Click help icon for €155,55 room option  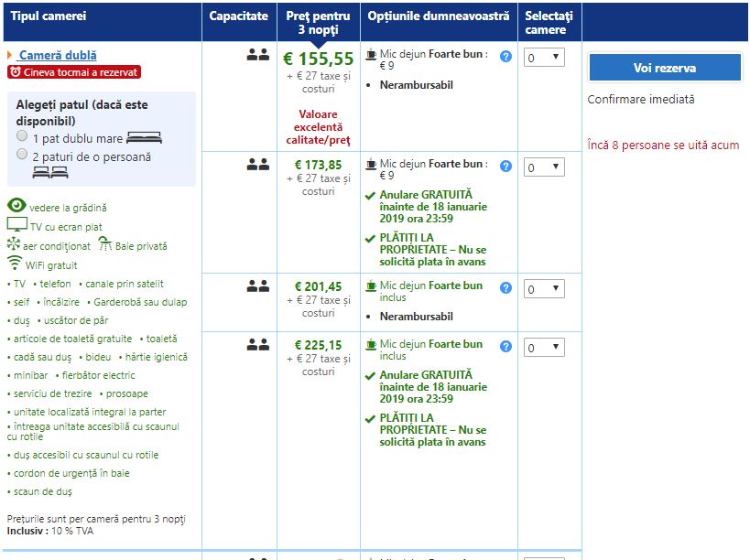tap(505, 57)
